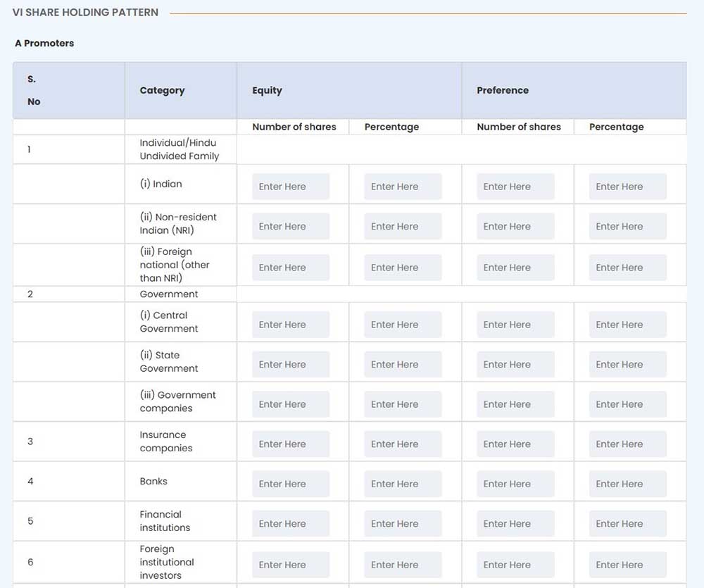Select Equity Number of shares for Government companies
Image resolution: width=704 pixels, height=588 pixels.
point(291,404)
